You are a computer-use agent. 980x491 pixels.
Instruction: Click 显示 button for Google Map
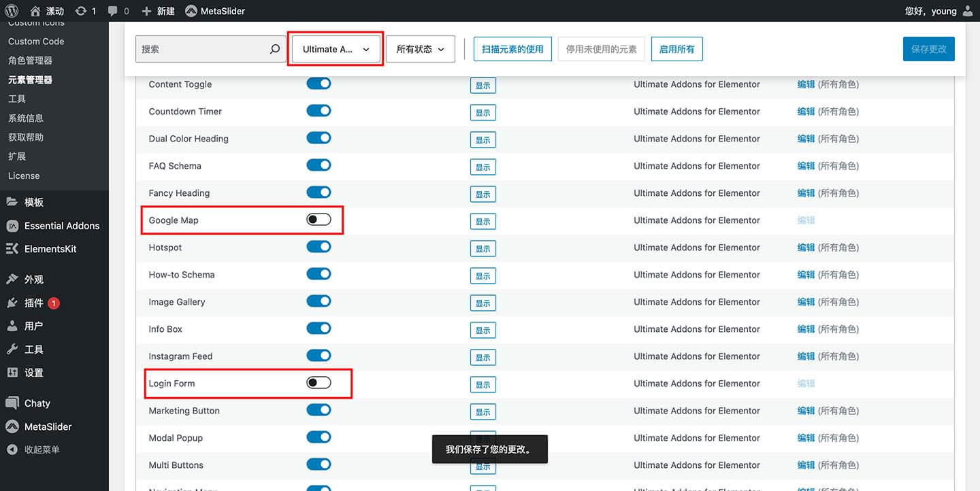coord(483,221)
